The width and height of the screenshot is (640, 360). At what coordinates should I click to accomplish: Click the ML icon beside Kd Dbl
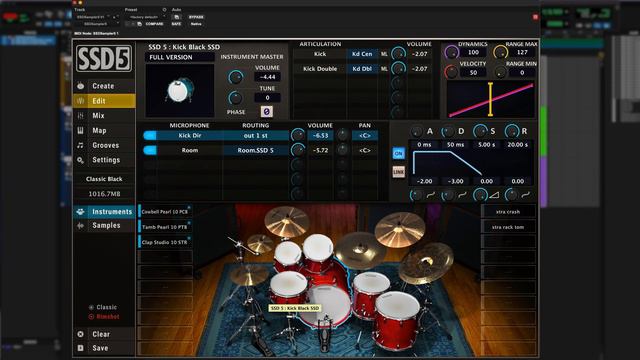384,69
